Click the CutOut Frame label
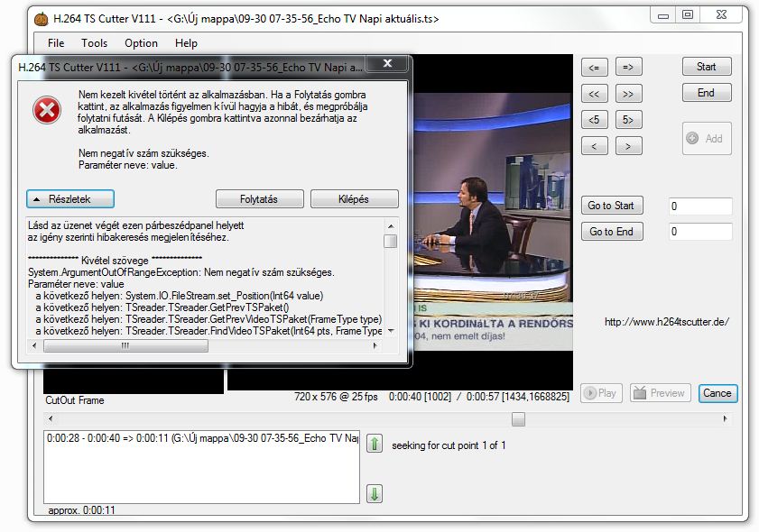 click(x=75, y=400)
